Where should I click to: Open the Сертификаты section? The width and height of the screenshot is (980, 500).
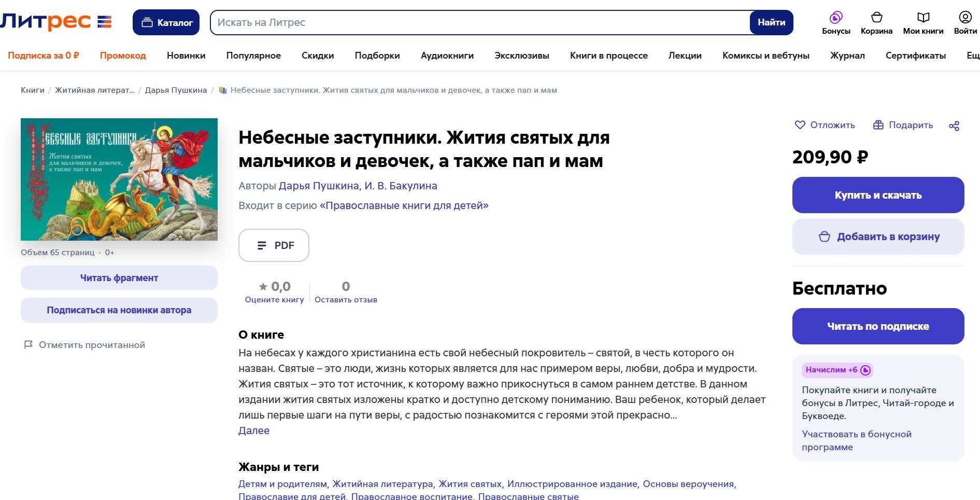click(x=916, y=55)
